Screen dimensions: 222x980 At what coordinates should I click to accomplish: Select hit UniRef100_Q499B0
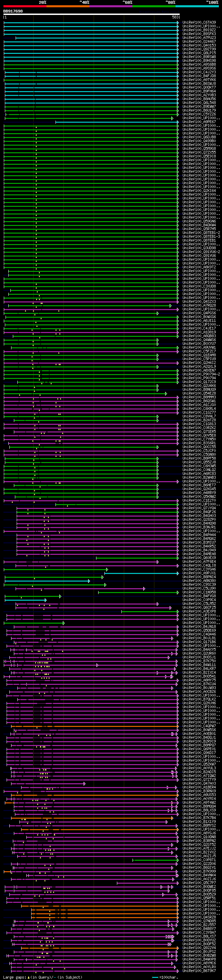[x=199, y=141]
